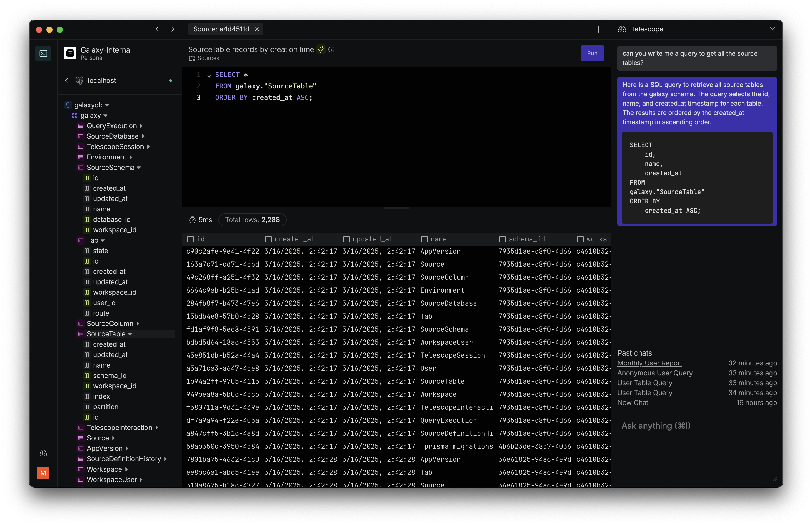Fold the SELECT statement at line 1
812x526 pixels.
[209, 76]
